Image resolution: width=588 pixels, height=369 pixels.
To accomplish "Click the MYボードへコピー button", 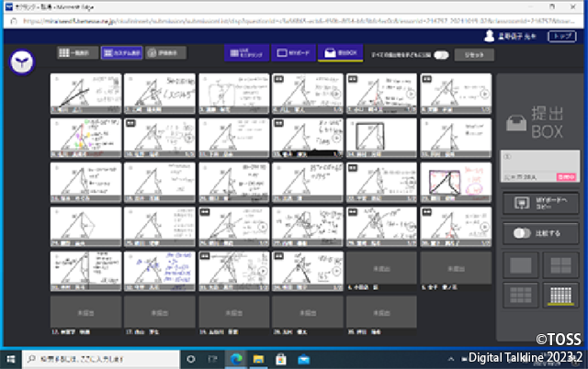I will 540,202.
